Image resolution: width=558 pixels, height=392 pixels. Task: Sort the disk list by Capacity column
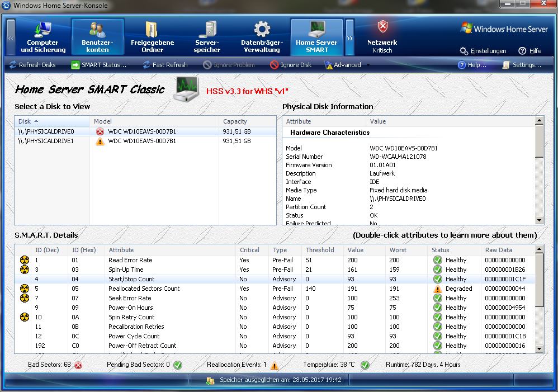point(247,121)
